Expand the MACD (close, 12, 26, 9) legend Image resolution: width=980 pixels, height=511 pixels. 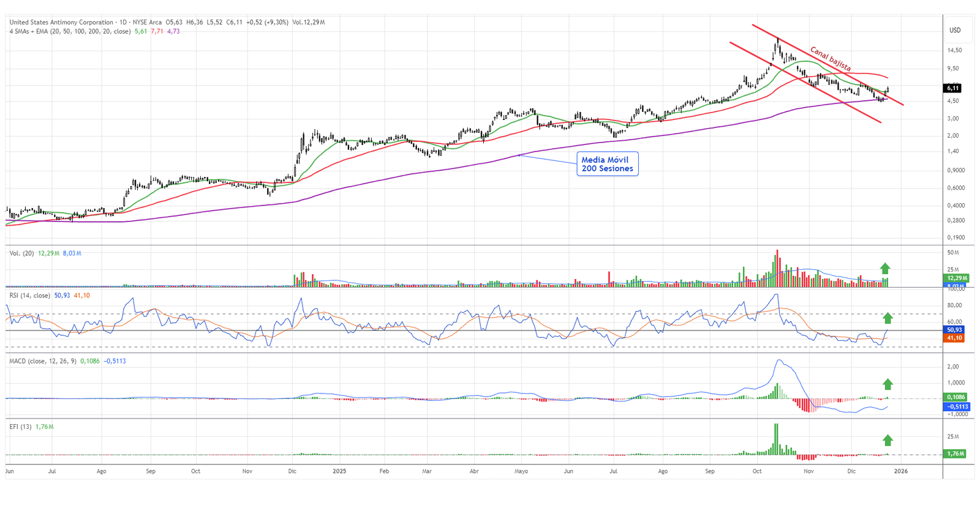(x=43, y=361)
